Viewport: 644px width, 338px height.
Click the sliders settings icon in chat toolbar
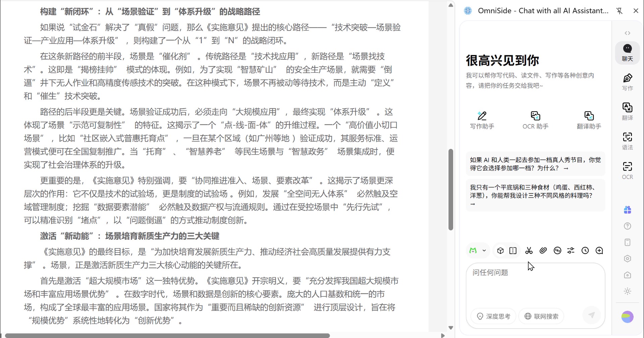point(571,251)
